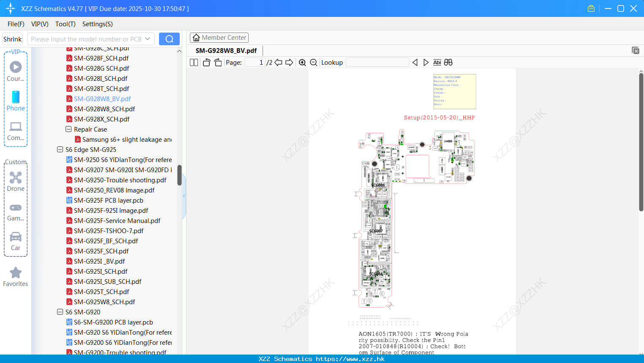
Task: Select the Abi text search tool
Action: 437,62
